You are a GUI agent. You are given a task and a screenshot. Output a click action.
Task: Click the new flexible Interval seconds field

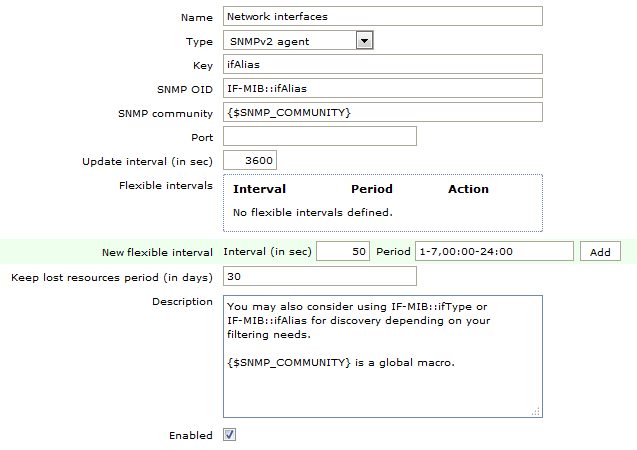click(344, 252)
